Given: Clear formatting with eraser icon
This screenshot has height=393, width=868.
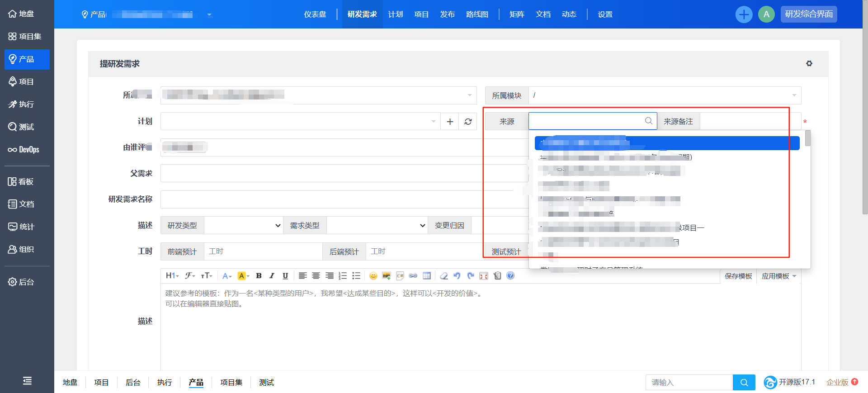Looking at the screenshot, I should 444,276.
